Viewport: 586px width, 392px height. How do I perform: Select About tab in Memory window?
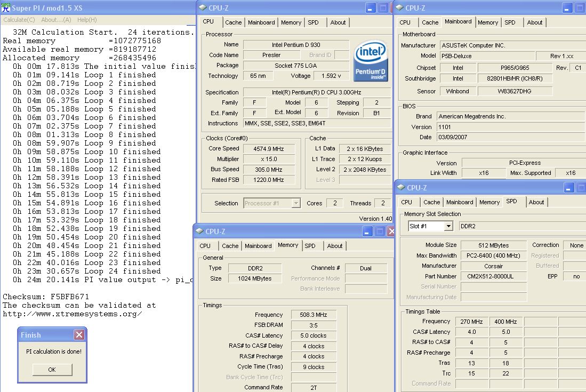(x=334, y=246)
